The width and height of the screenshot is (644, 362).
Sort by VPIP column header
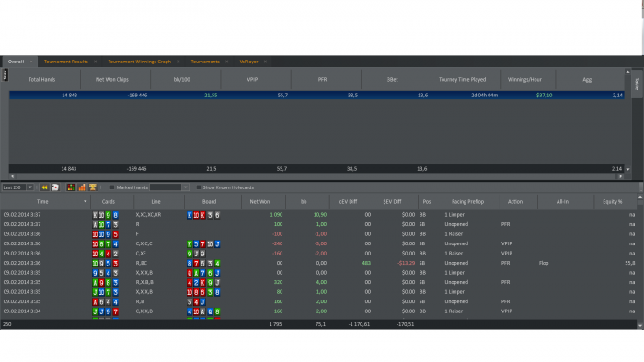(252, 80)
